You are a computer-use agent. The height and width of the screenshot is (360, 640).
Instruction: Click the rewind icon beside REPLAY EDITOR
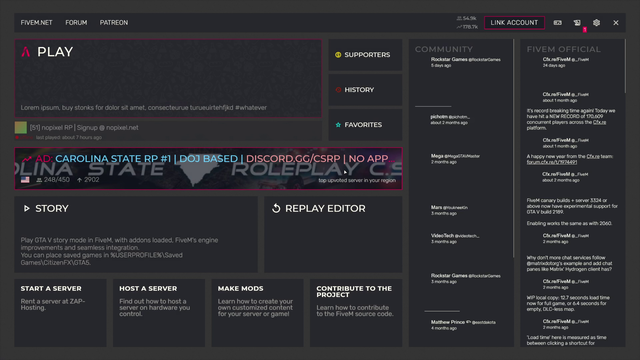click(276, 209)
